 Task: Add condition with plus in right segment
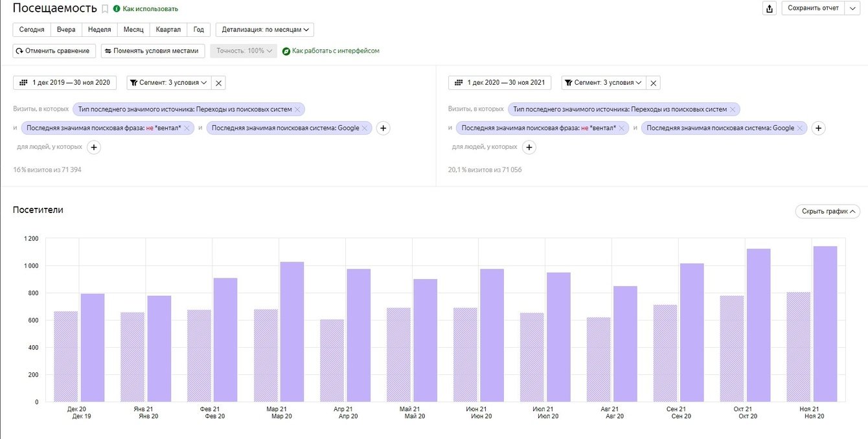tap(818, 128)
